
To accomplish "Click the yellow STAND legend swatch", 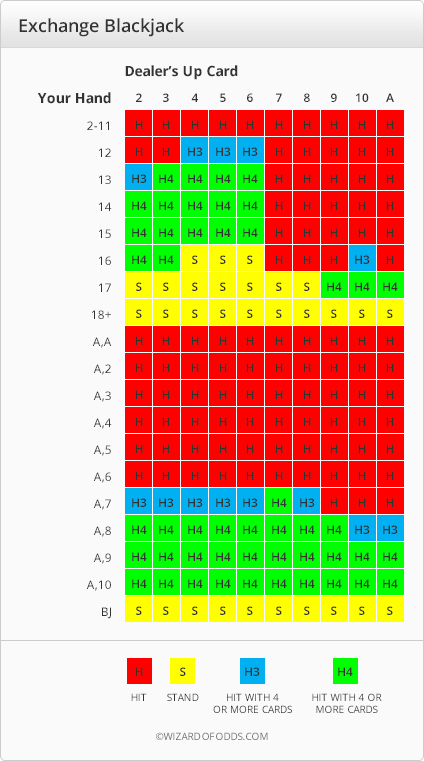I will click(182, 671).
